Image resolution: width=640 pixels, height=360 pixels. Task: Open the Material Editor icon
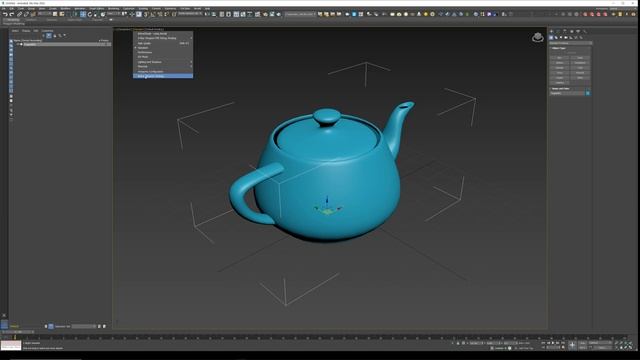click(258, 14)
